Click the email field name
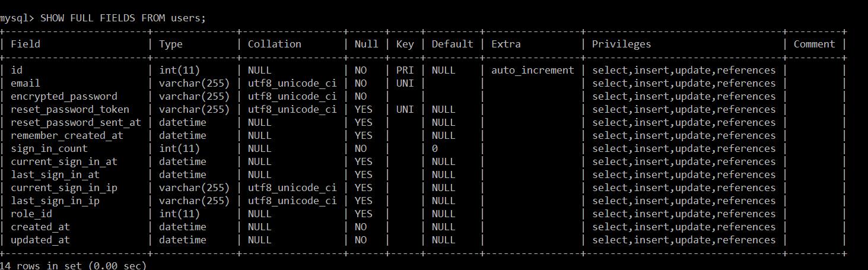This screenshot has width=868, height=270. click(26, 83)
